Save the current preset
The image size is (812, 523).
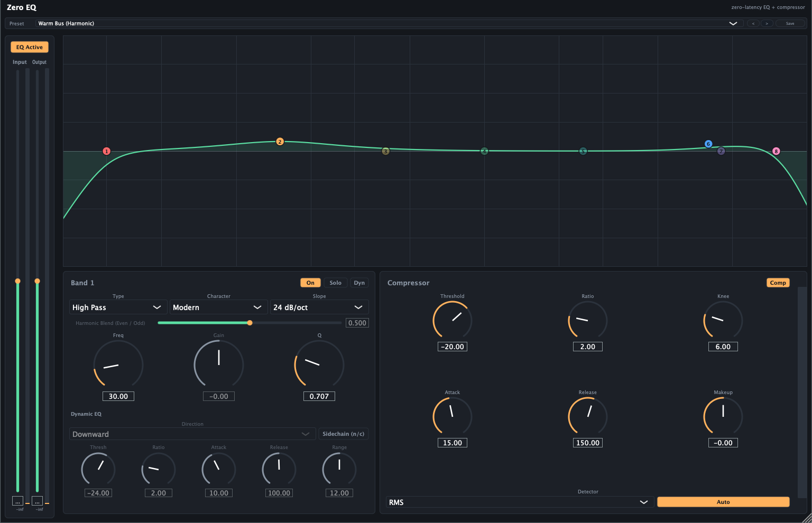point(790,23)
